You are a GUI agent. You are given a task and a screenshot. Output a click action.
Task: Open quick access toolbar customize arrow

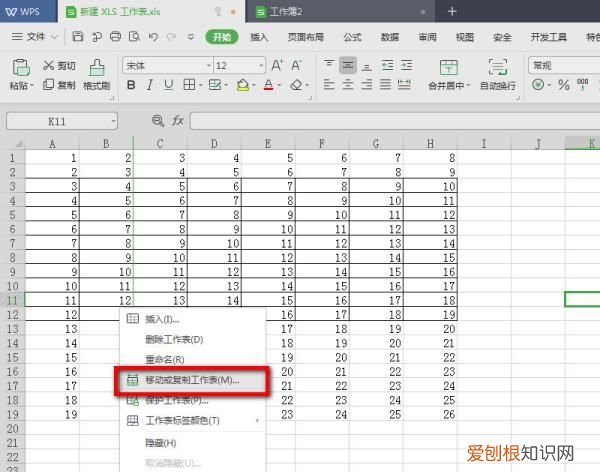pyautogui.click(x=191, y=37)
